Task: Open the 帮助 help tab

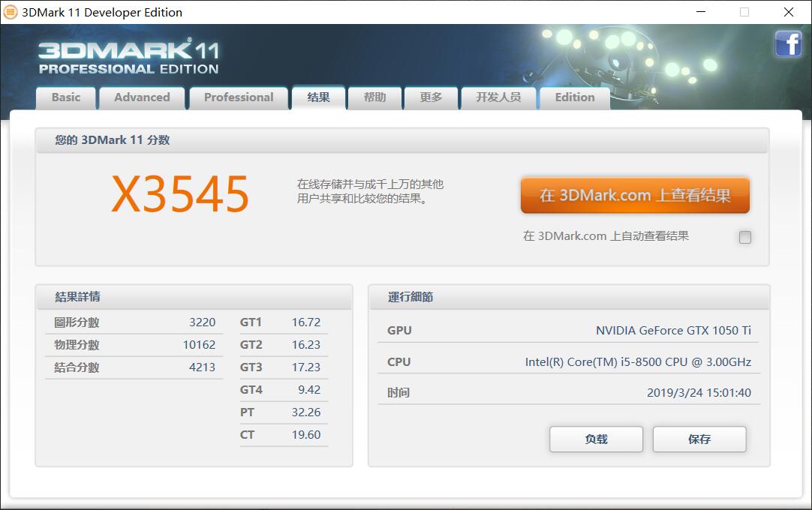Action: click(x=374, y=97)
